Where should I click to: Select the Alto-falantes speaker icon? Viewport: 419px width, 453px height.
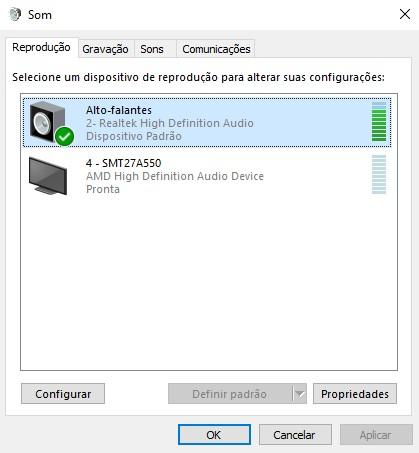[51, 123]
